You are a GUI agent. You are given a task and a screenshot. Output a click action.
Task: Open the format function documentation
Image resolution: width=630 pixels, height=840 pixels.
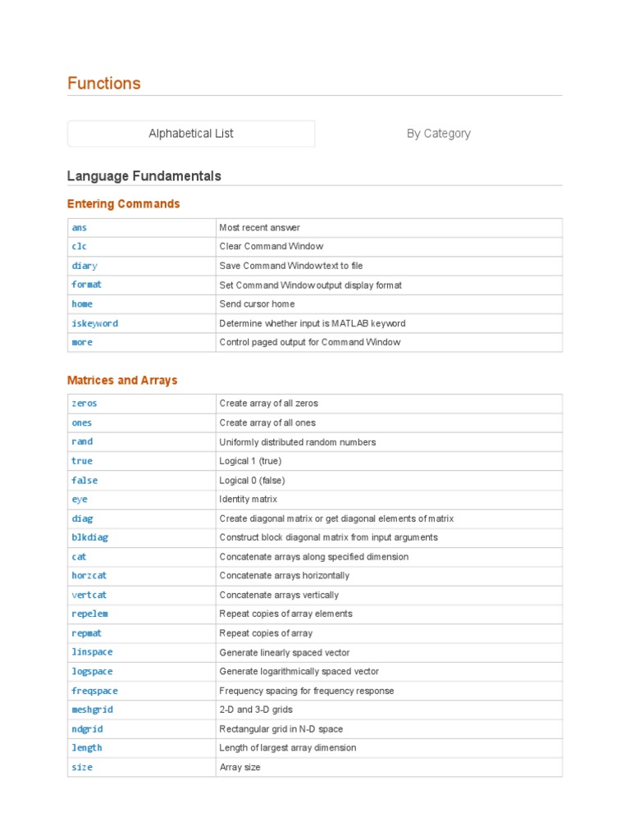pos(86,285)
